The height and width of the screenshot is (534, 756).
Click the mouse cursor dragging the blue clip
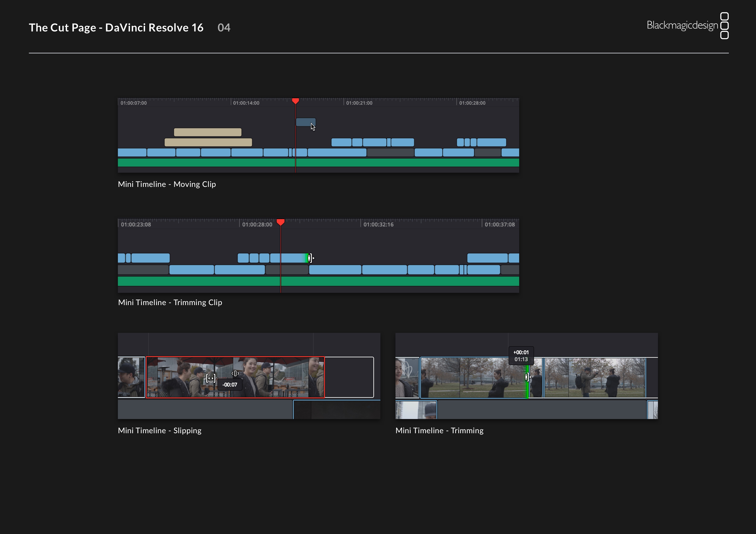312,127
